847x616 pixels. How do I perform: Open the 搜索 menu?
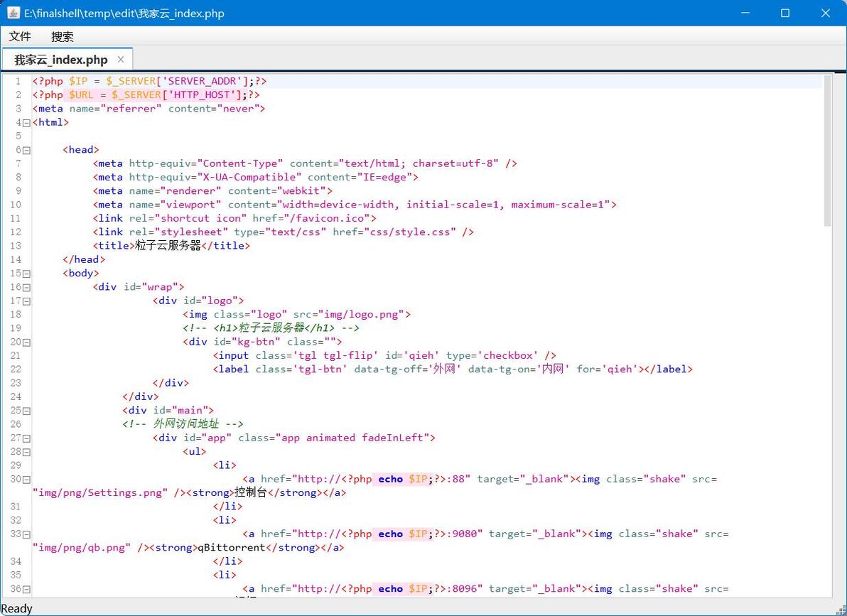point(62,36)
